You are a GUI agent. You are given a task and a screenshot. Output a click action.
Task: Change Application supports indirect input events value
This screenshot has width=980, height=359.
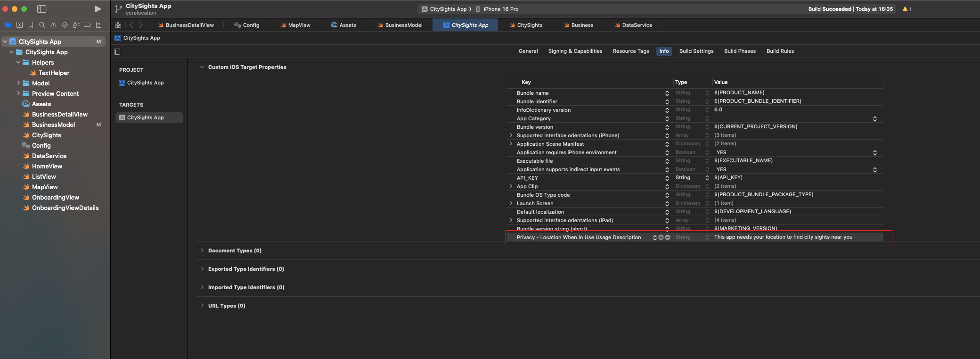tap(874, 169)
